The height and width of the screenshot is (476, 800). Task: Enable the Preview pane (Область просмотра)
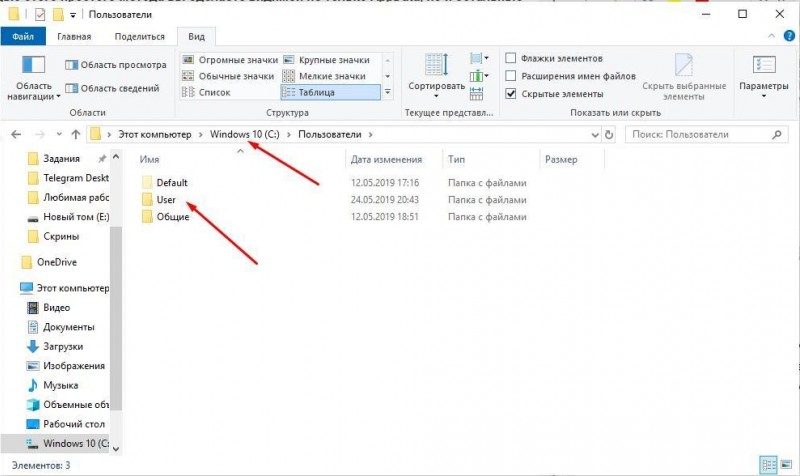pos(116,65)
